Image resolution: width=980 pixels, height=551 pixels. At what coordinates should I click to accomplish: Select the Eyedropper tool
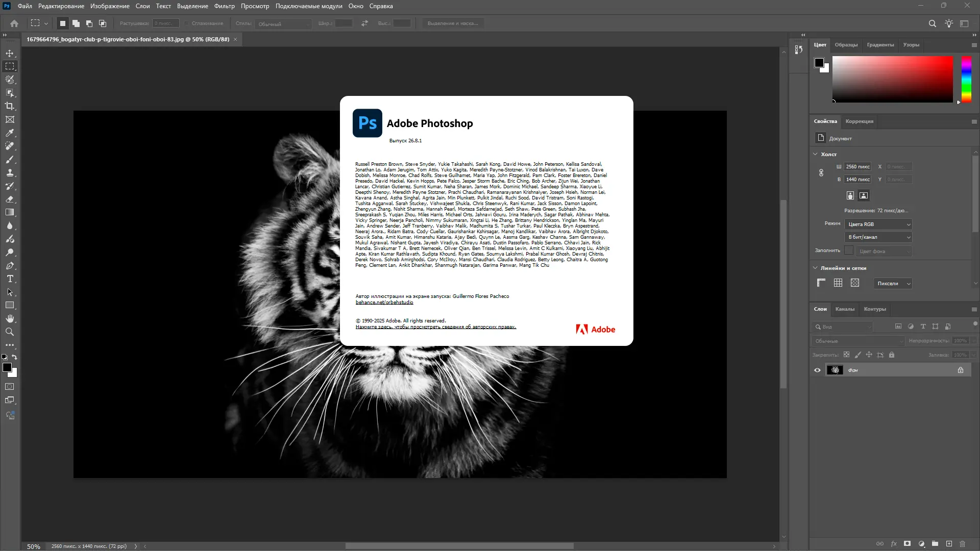pyautogui.click(x=10, y=133)
